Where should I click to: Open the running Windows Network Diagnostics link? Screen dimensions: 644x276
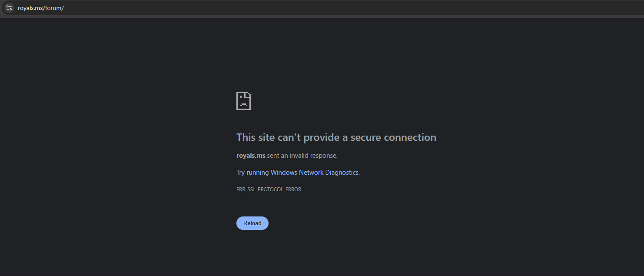302,173
